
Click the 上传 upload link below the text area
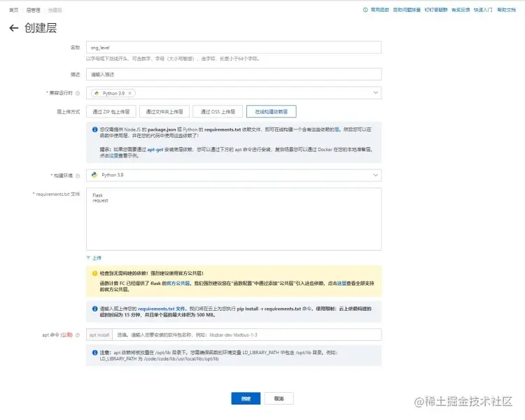click(94, 258)
